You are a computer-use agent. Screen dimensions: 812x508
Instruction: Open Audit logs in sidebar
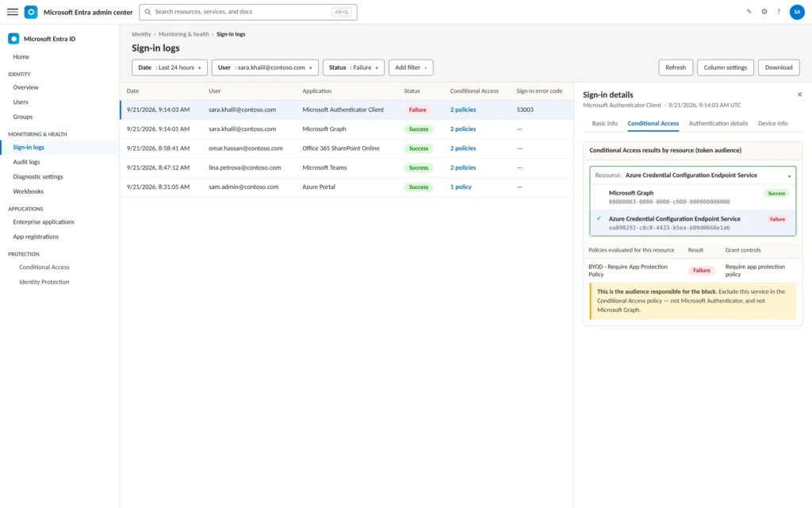coord(26,162)
